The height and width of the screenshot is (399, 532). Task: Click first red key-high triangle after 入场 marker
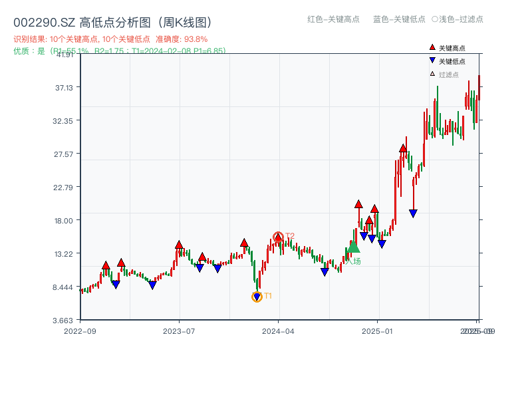358,204
